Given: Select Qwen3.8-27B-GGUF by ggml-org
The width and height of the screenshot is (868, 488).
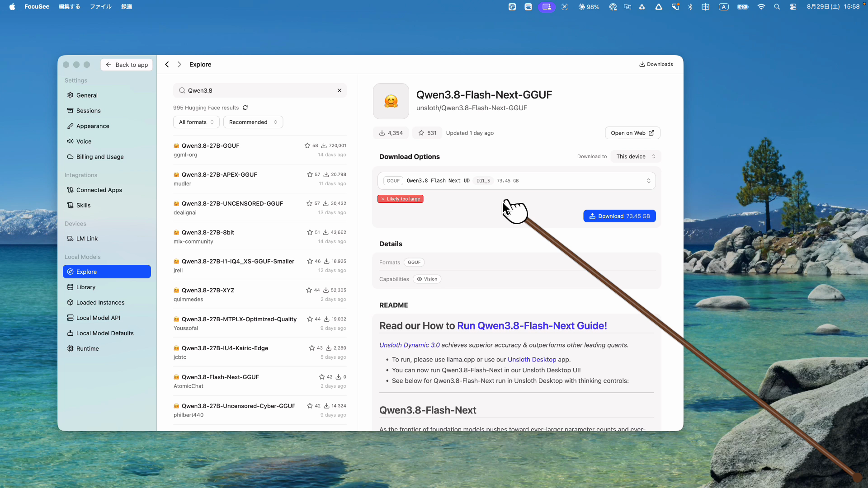Looking at the screenshot, I should pos(260,150).
